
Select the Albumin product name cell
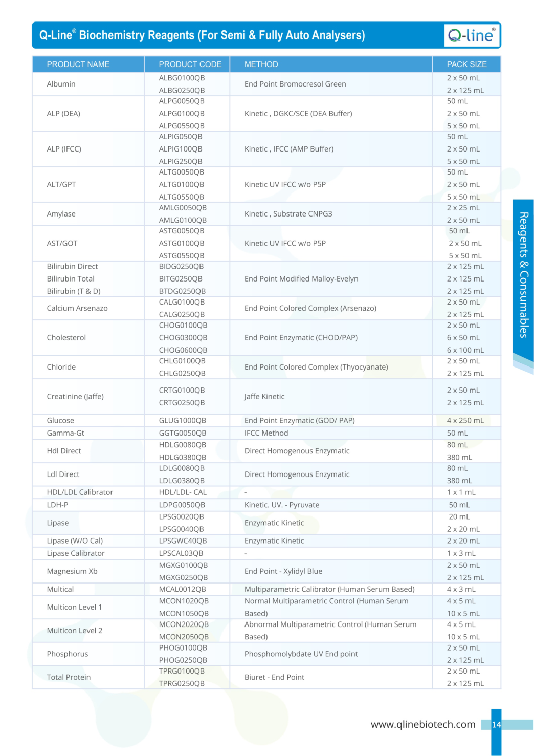pos(61,84)
